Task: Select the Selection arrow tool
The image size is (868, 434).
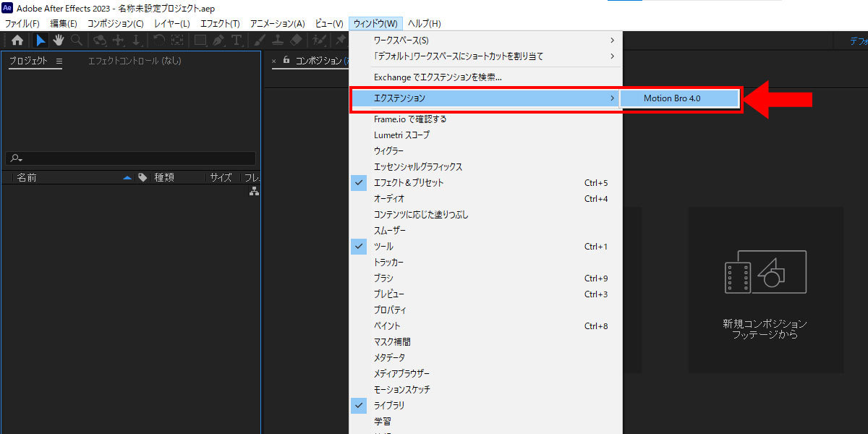Action: pyautogui.click(x=41, y=41)
